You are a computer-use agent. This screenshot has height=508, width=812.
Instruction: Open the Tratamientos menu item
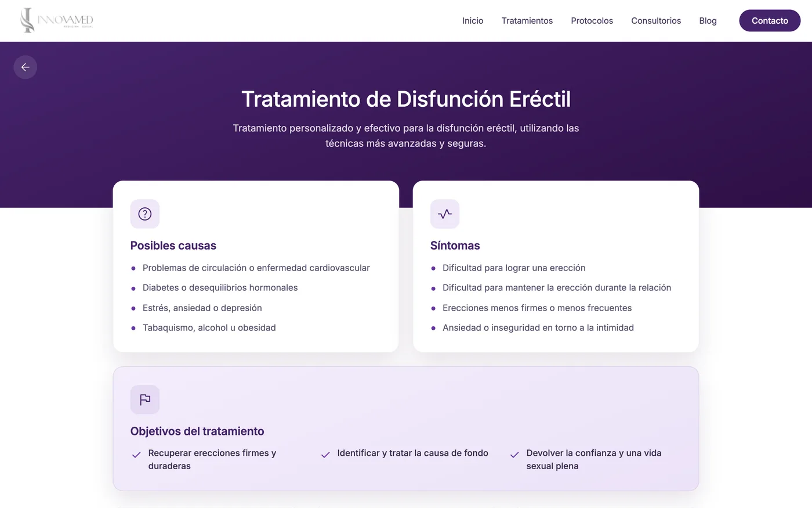[x=527, y=21]
